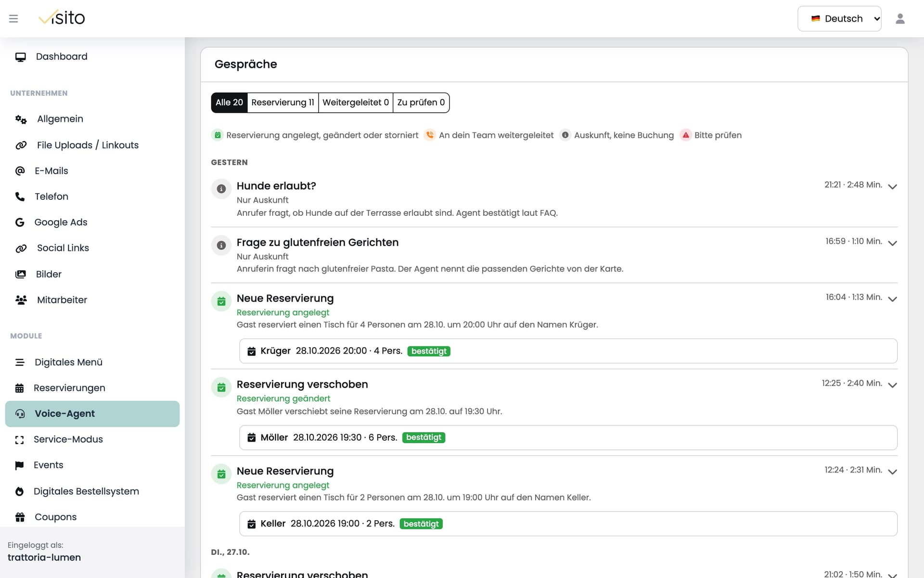This screenshot has height=578, width=924.
Task: Click 'An dein Team weitergeleitet' legend label
Action: pyautogui.click(x=496, y=135)
